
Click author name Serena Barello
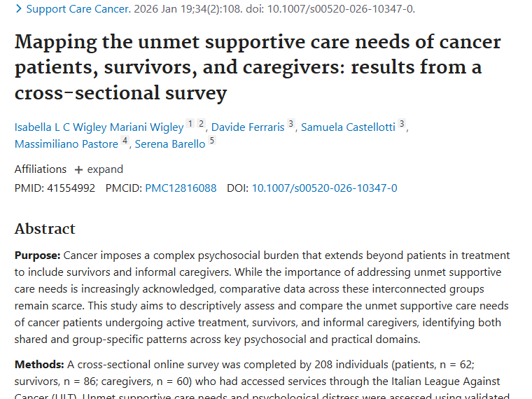[170, 144]
